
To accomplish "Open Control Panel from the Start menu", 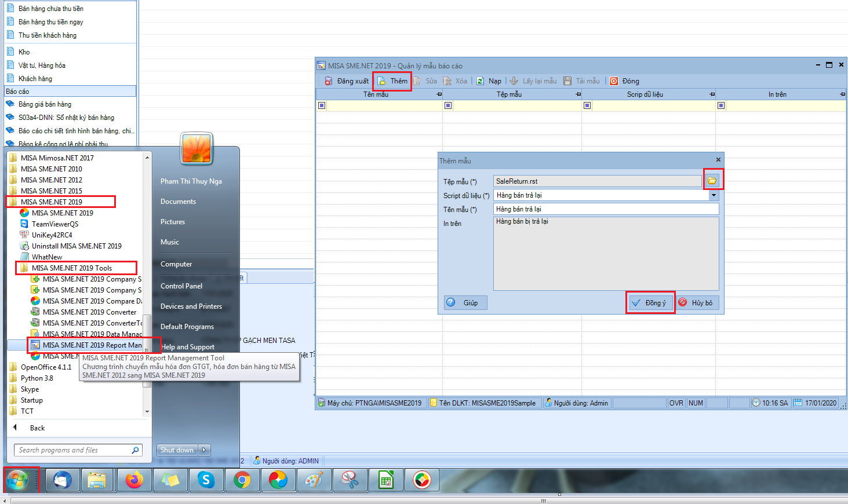I will coord(181,286).
